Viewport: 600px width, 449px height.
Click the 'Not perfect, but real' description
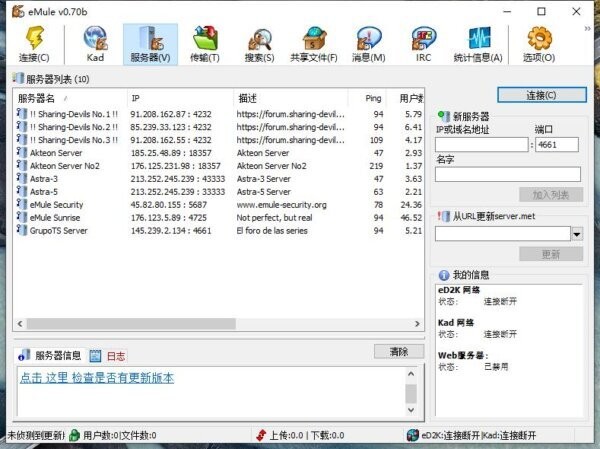click(x=274, y=218)
